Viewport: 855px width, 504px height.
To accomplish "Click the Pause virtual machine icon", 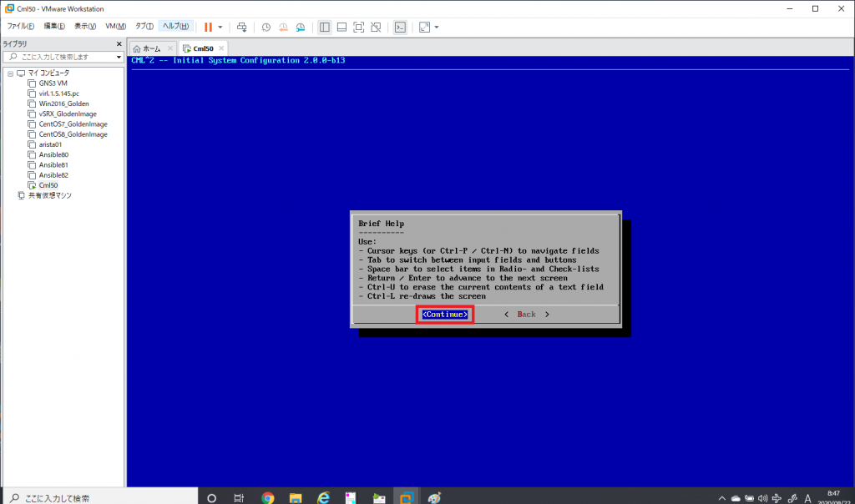I will pyautogui.click(x=207, y=26).
